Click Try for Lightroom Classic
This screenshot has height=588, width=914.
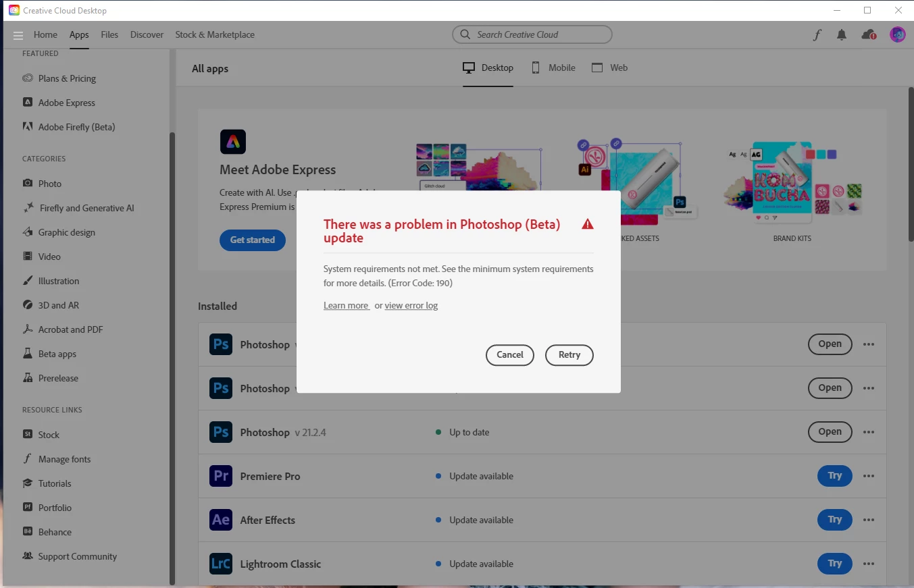click(x=835, y=564)
